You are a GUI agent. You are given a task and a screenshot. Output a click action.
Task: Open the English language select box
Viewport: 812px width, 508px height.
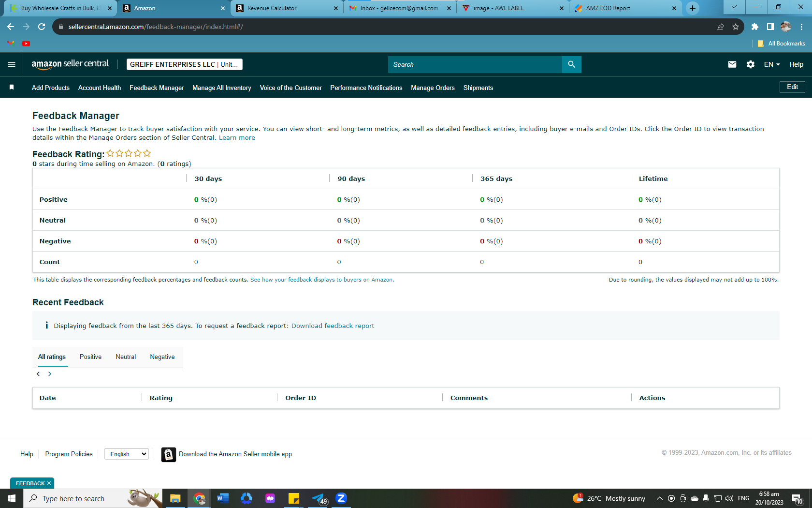click(x=127, y=454)
